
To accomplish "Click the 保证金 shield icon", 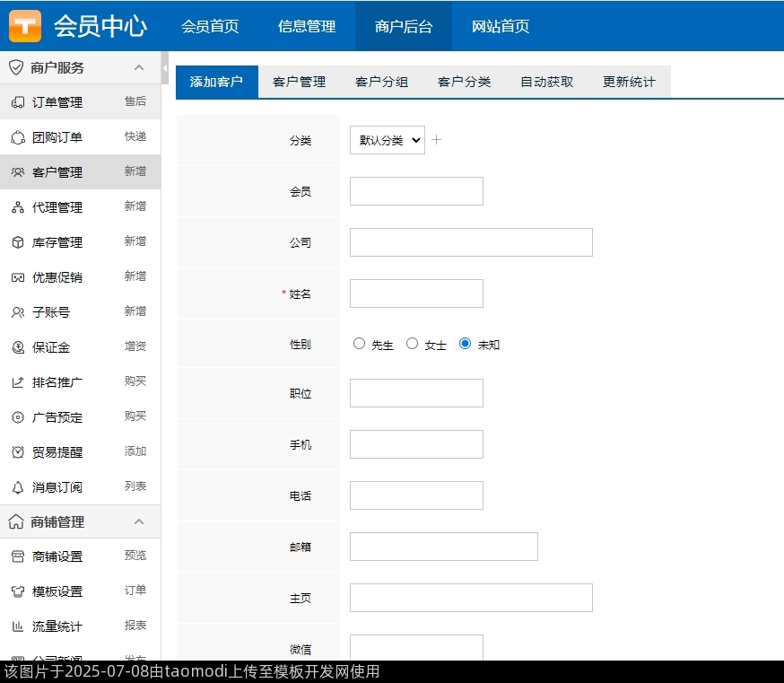I will 18,347.
